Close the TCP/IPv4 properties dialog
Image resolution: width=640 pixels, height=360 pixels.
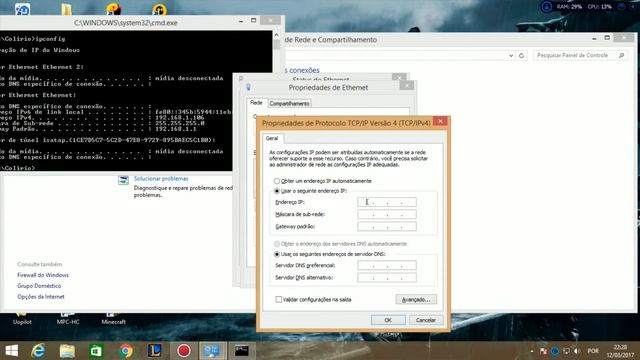click(440, 121)
